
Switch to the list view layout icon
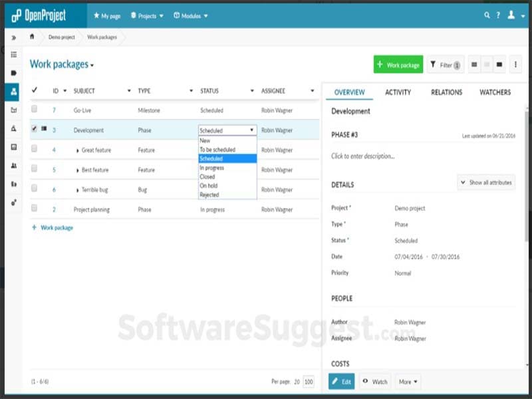tap(474, 65)
